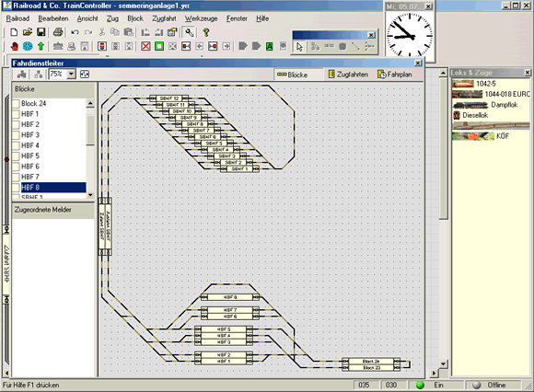The height and width of the screenshot is (392, 534).
Task: Select locomotive 1042-5 in Loks & Züge
Action: [x=474, y=84]
